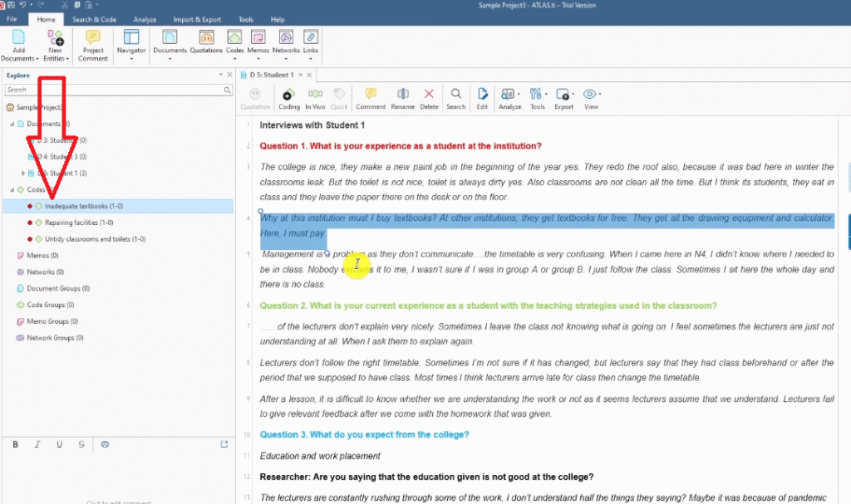Click the Coding icon in document toolbar

(x=288, y=98)
